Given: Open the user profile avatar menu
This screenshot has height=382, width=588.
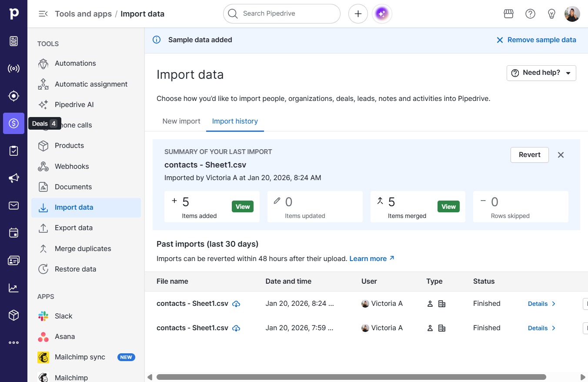Looking at the screenshot, I should (572, 14).
